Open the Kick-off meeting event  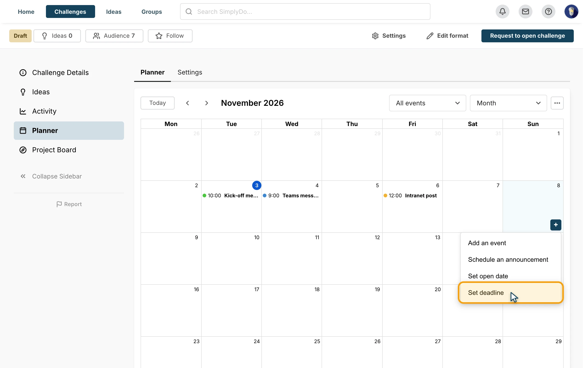[231, 195]
